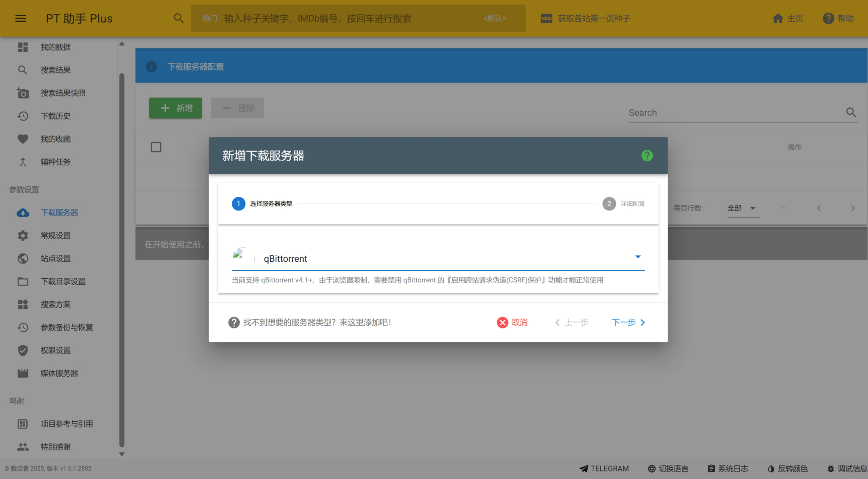
Task: Click the 反转颜色 invert color toggle
Action: (787, 468)
